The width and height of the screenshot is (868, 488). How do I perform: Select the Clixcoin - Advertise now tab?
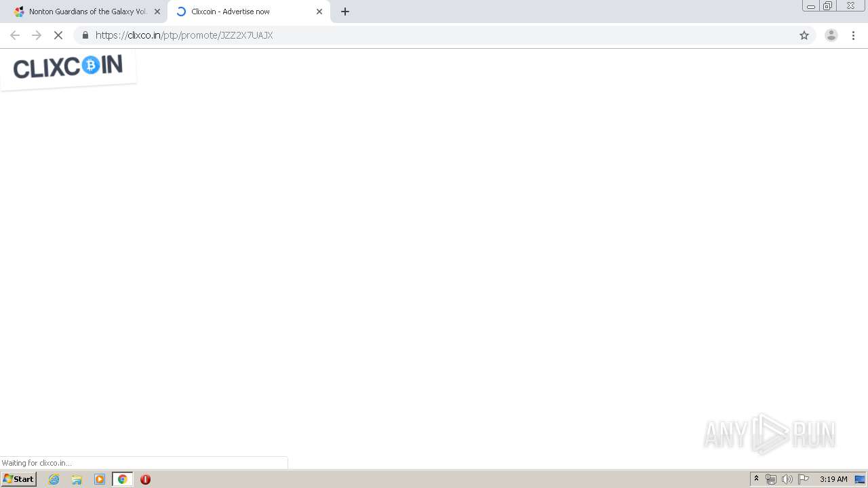pos(248,12)
